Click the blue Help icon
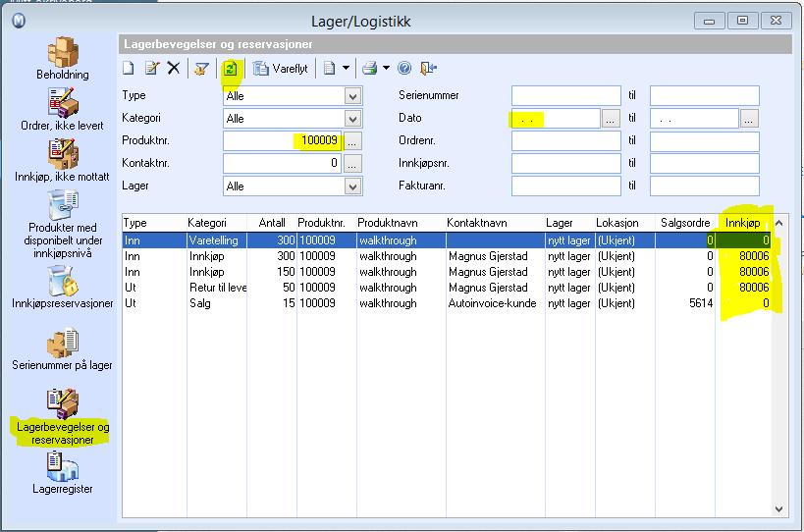804x532 pixels. (404, 68)
